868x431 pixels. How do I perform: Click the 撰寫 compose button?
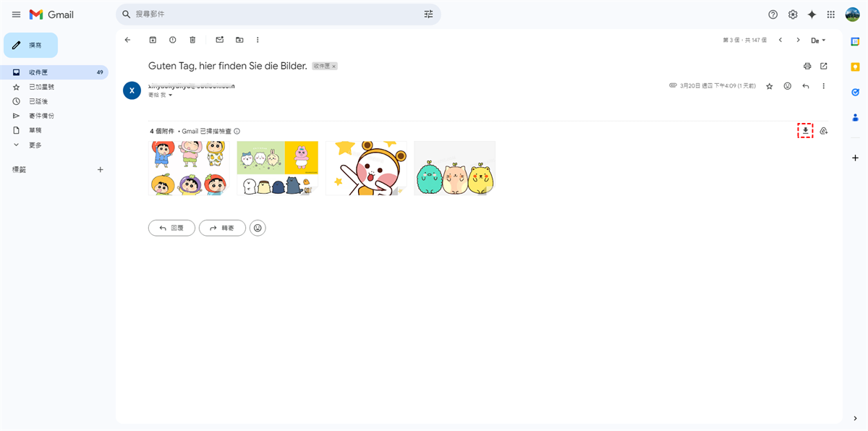click(x=30, y=45)
